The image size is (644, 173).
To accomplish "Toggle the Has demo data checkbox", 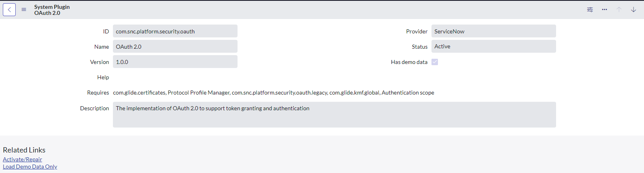I will click(x=435, y=62).
